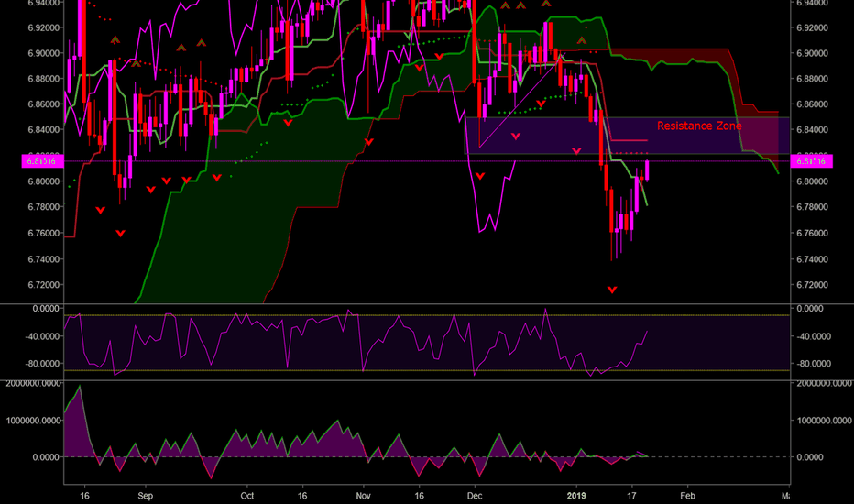The image size is (854, 504).
Task: Click the 6.76000 label on right price axis
Action: click(x=812, y=233)
